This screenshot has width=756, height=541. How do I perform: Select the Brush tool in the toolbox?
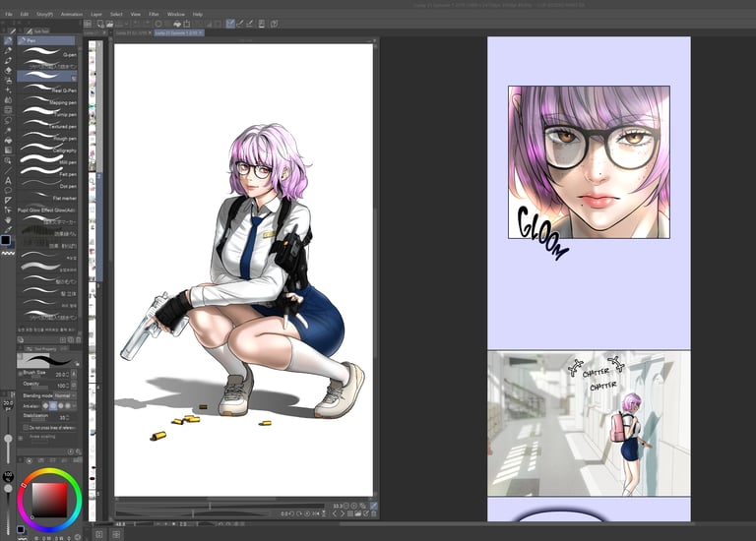click(8, 60)
